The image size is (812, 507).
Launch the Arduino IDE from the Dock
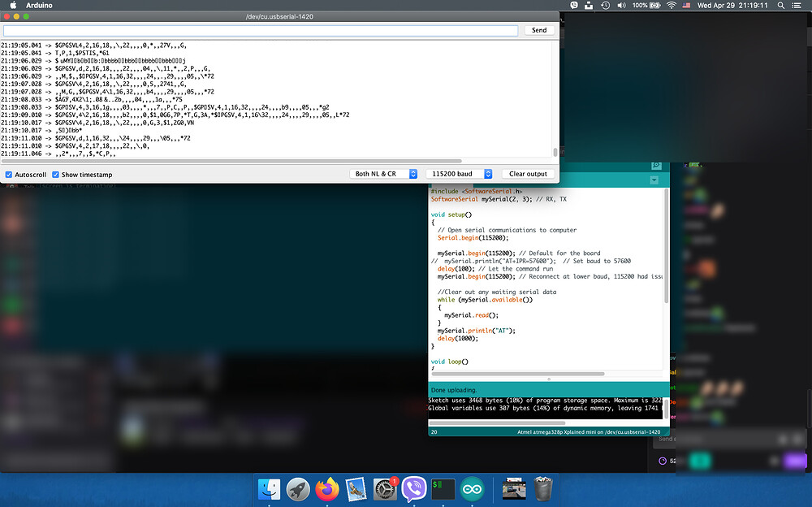click(x=473, y=488)
